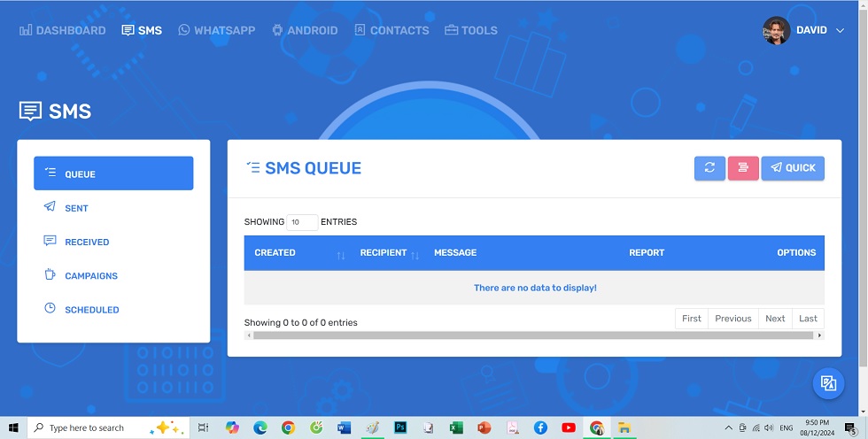Open the translate floating icon button
Screen dimensions: 868x439
(x=828, y=383)
